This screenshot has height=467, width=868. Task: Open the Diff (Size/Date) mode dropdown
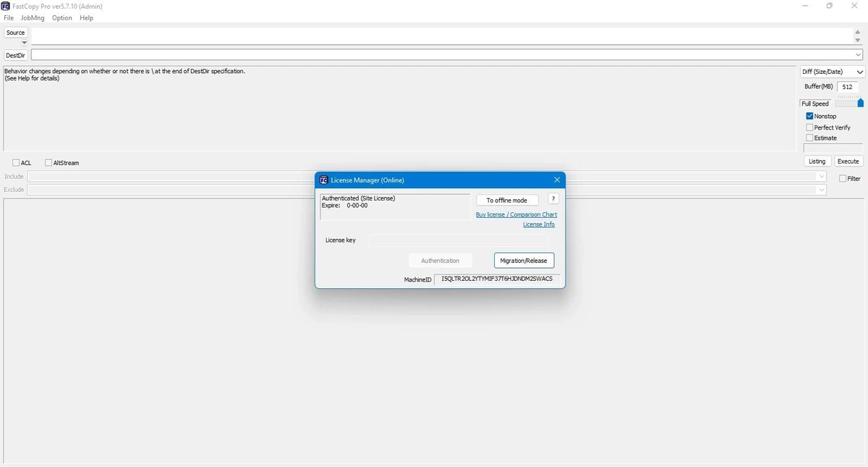[x=833, y=72]
